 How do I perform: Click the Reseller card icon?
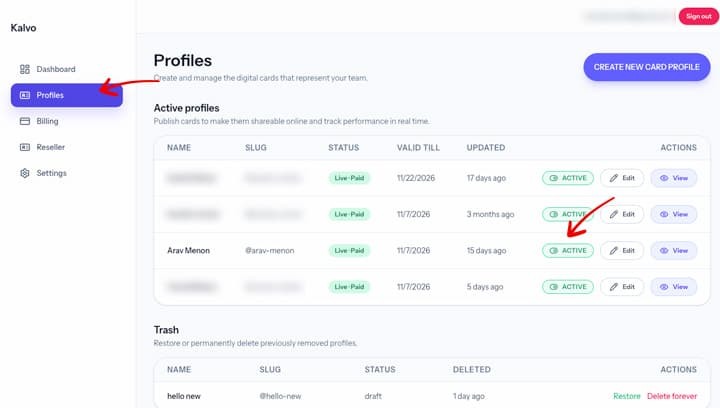click(25, 147)
